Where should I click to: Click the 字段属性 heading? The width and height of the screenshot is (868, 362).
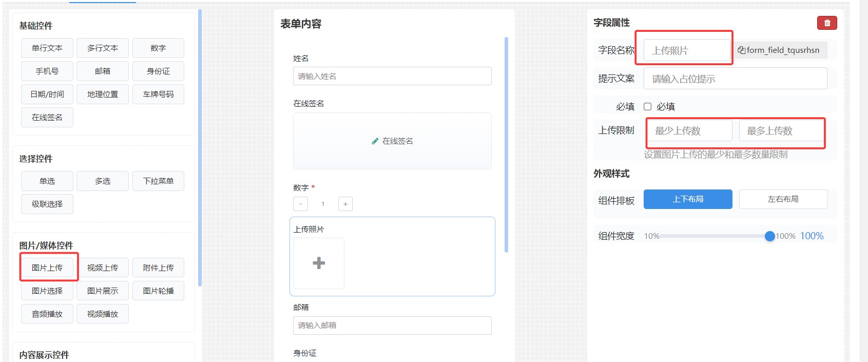tap(611, 23)
